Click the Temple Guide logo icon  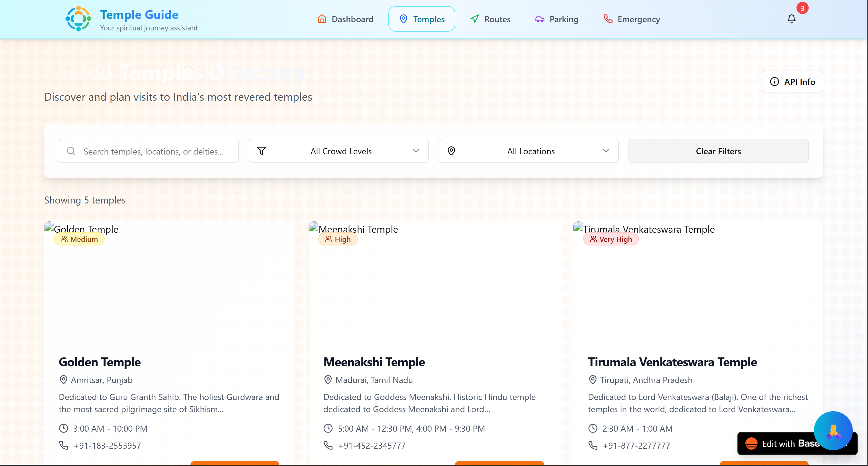click(x=78, y=19)
